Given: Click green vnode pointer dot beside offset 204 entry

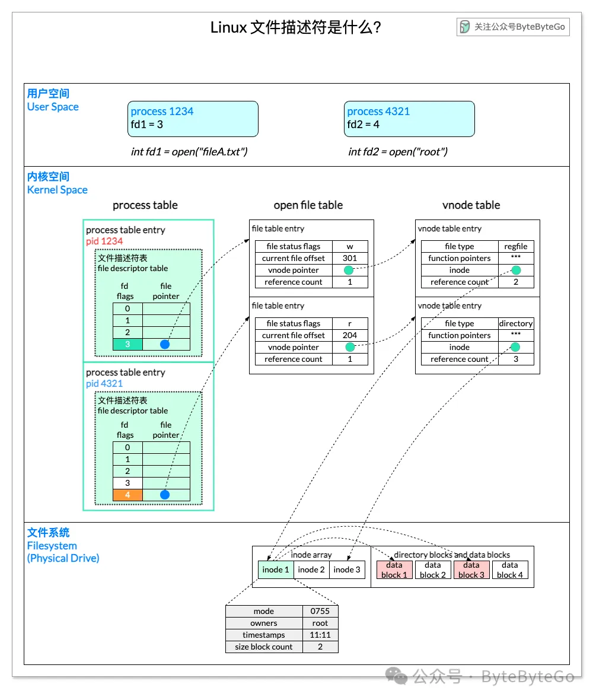Looking at the screenshot, I should (x=350, y=347).
